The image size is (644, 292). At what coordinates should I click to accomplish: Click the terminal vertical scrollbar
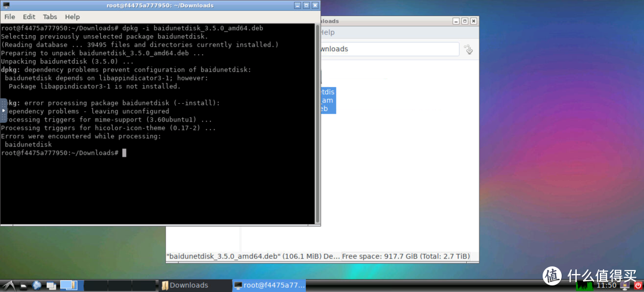[317, 123]
